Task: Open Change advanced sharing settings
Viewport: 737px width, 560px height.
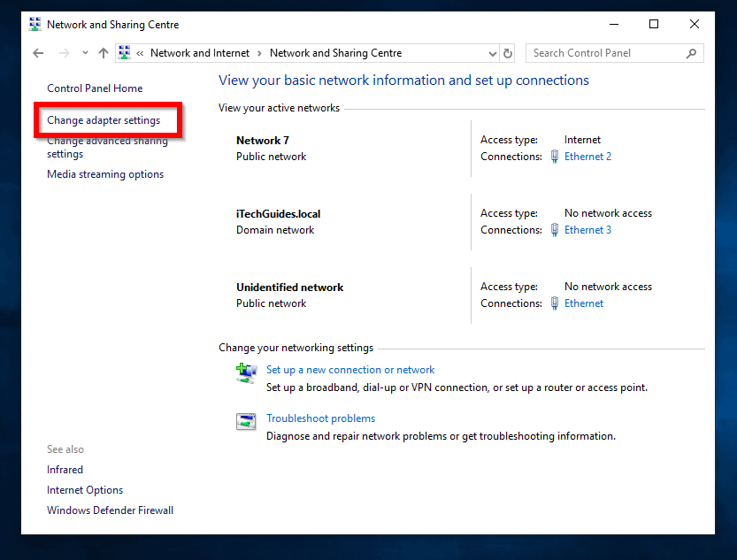Action: pyautogui.click(x=106, y=147)
